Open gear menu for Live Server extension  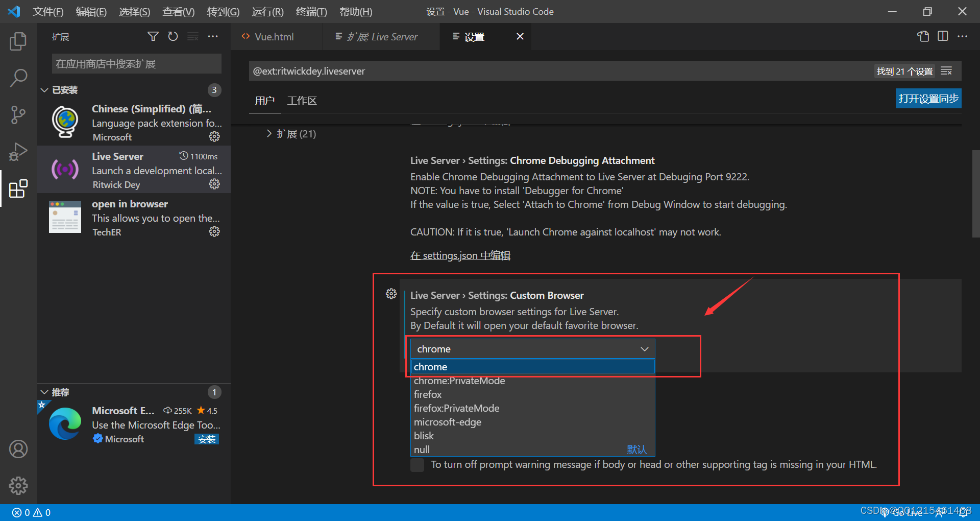point(214,184)
